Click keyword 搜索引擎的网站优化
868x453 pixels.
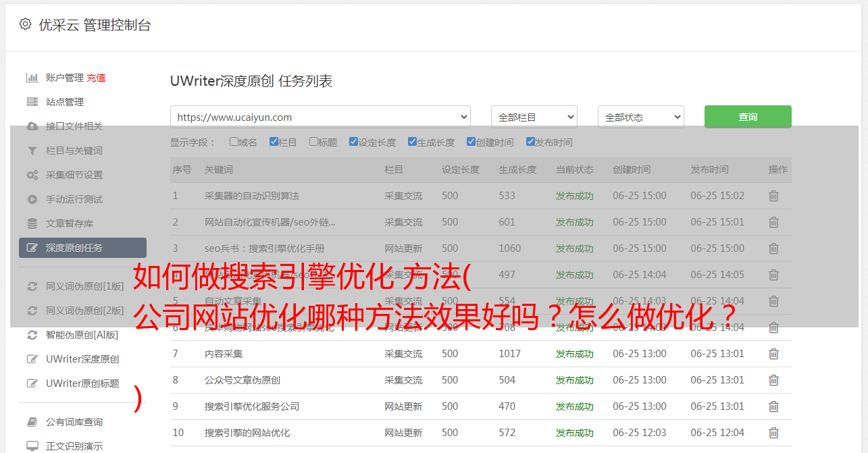[x=247, y=433]
